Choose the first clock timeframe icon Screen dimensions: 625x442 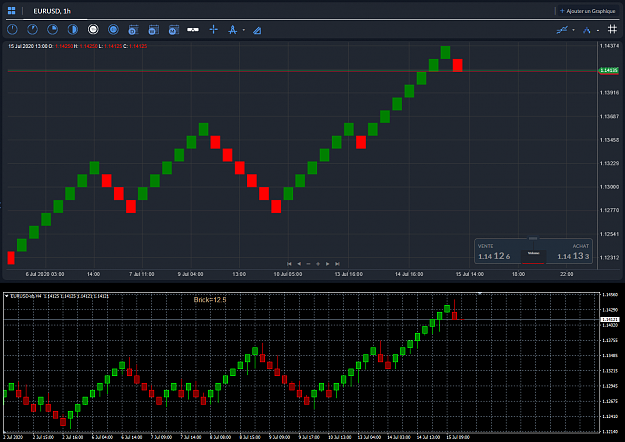[x=12, y=29]
